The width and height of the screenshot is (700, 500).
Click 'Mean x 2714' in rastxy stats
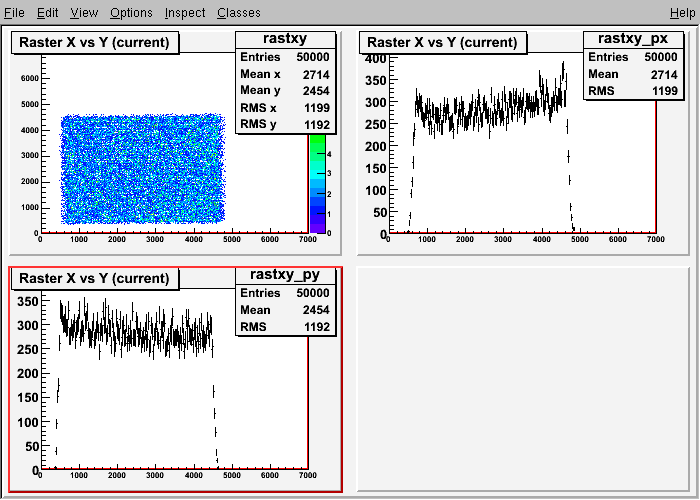coord(285,74)
